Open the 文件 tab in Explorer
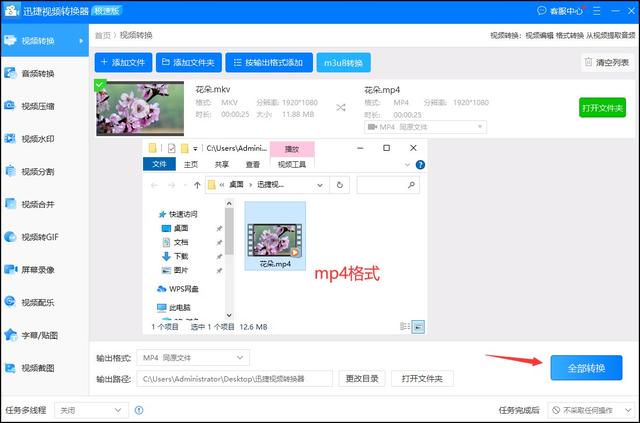640x423 pixels. click(159, 164)
